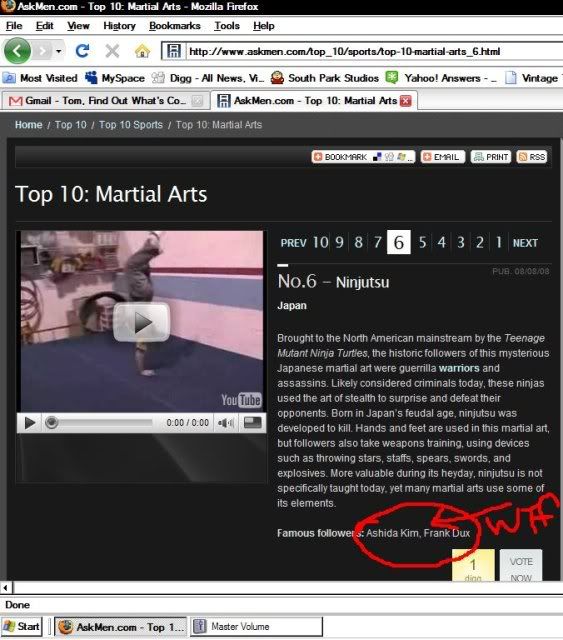Go to the home page icon
The width and height of the screenshot is (563, 640).
(142, 51)
